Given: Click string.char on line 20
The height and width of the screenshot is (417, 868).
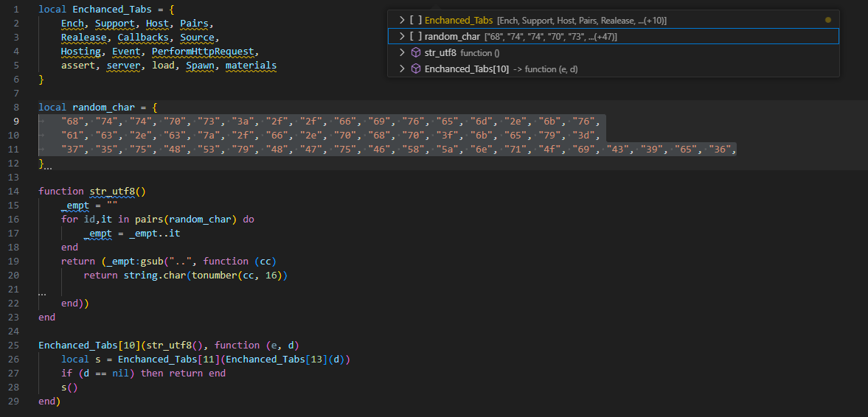Looking at the screenshot, I should 154,275.
